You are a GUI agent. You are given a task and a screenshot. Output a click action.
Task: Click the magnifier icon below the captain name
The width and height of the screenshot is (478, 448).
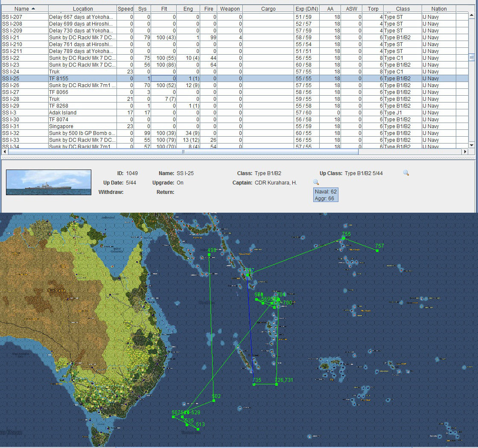(316, 182)
